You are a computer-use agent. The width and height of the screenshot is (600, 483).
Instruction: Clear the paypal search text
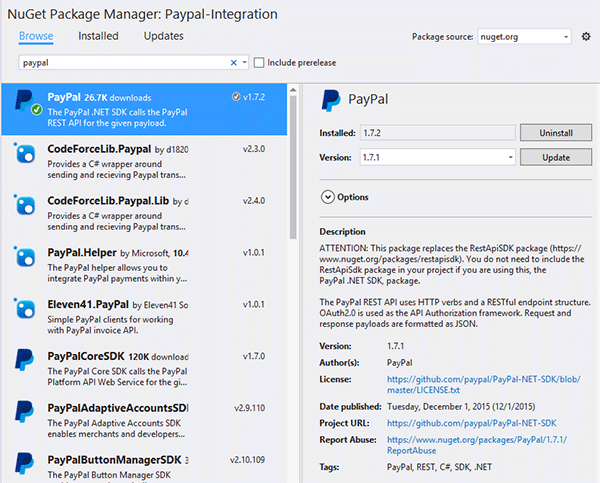(233, 63)
